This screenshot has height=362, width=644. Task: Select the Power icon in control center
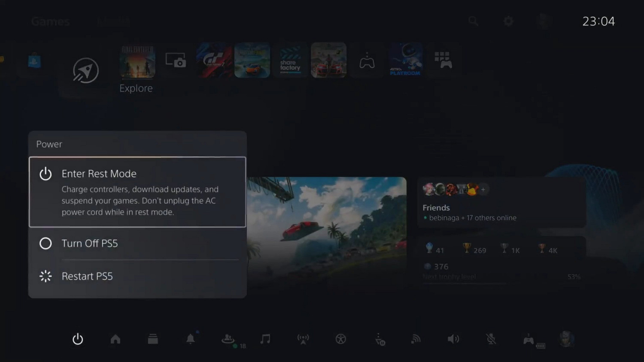pyautogui.click(x=78, y=339)
